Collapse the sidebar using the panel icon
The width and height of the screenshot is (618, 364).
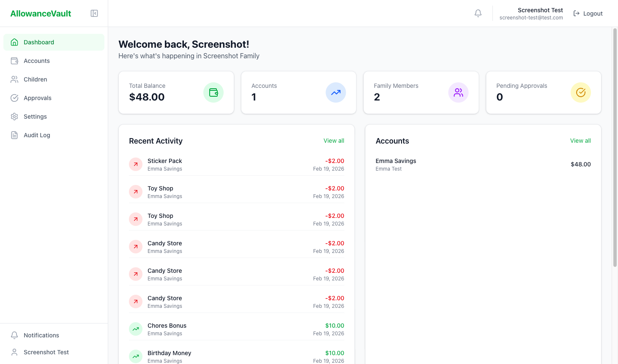click(x=94, y=13)
